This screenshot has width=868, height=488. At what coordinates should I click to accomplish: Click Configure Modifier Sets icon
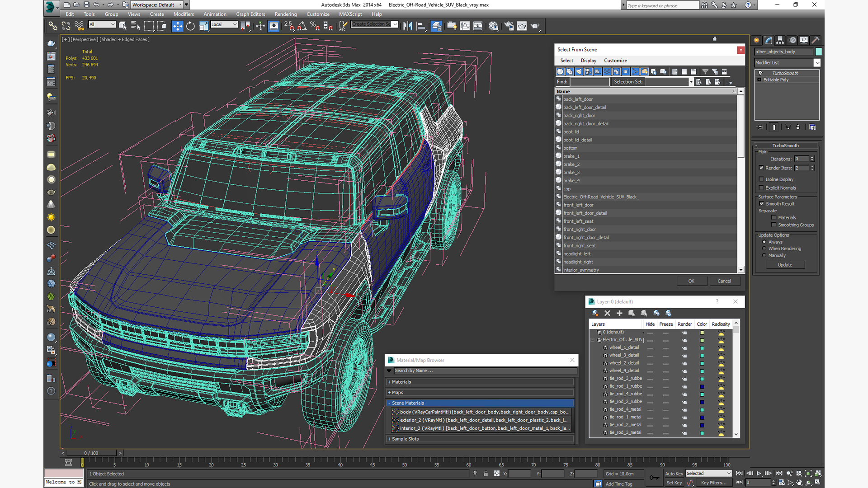813,127
